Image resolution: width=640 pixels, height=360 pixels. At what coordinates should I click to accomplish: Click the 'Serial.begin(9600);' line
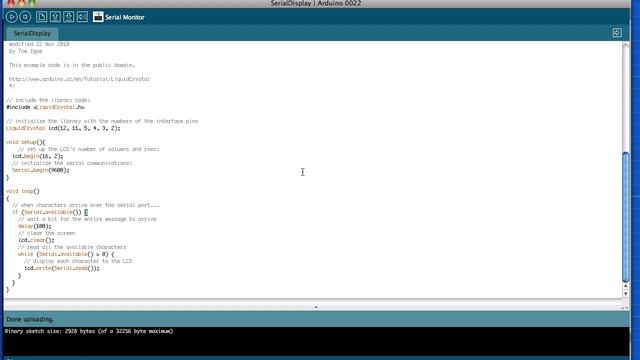(41, 170)
